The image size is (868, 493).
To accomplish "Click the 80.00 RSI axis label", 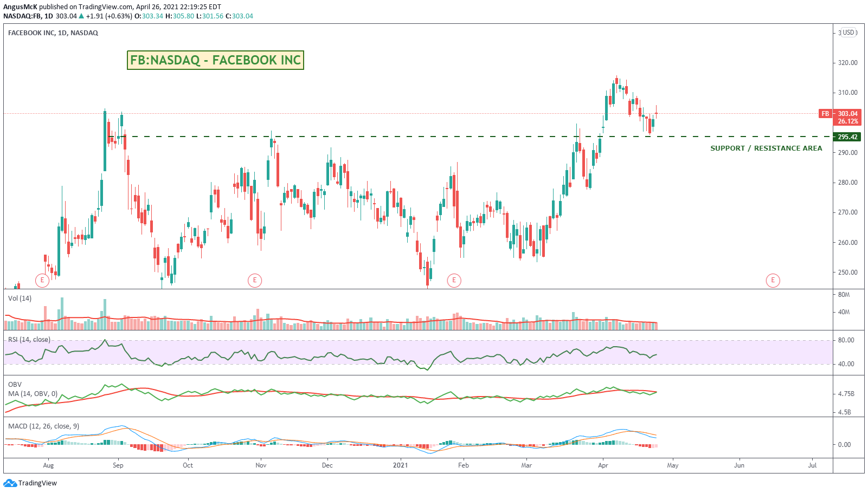I will 846,340.
